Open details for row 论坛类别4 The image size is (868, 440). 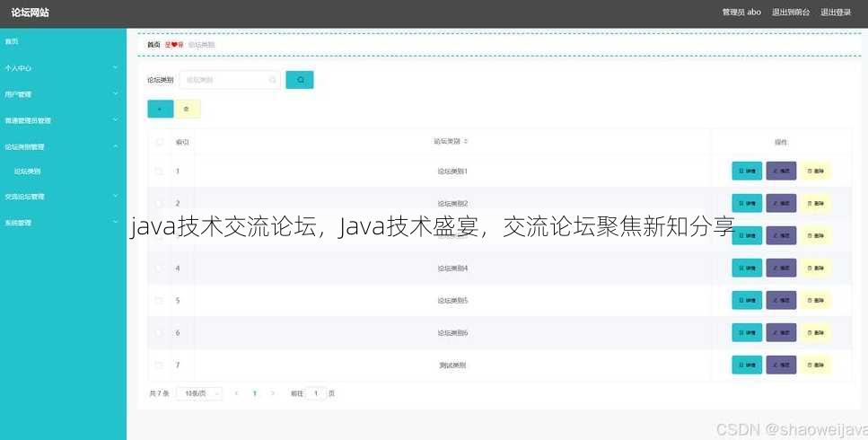pos(747,268)
